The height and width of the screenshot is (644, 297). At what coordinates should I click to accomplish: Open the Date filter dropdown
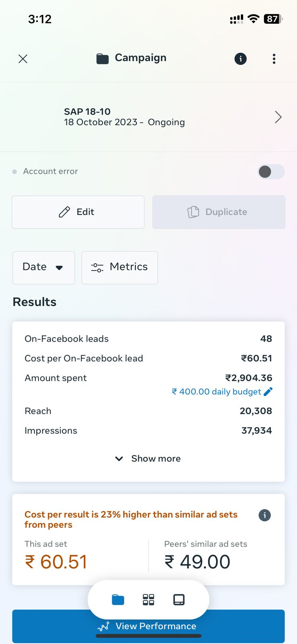point(43,267)
